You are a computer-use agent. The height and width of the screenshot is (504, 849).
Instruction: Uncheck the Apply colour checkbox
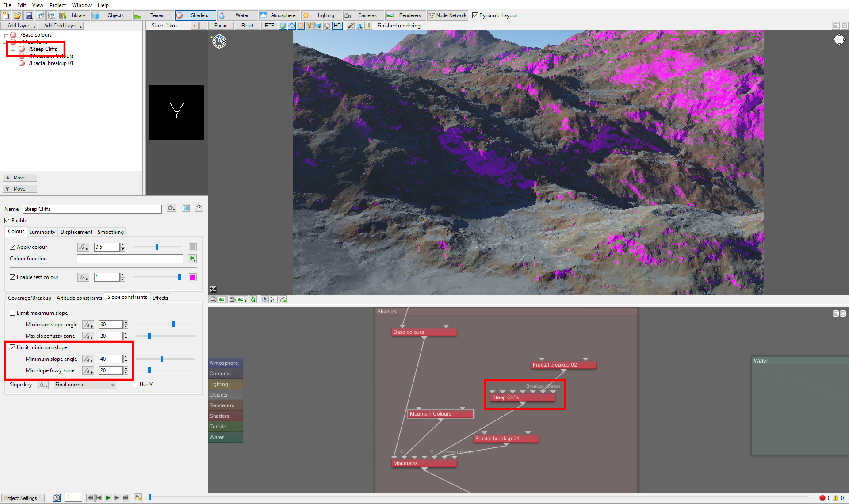click(13, 247)
